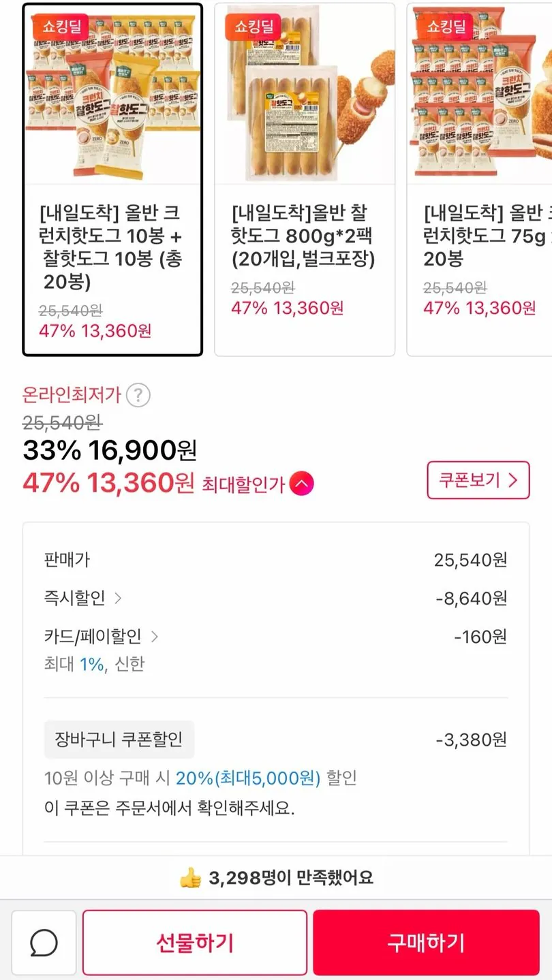Click the 쇼킹딜 badge on third product
Image resolution: width=552 pixels, height=980 pixels.
coord(446,27)
